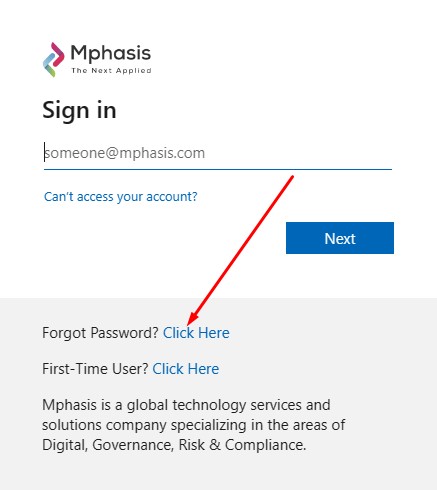The image size is (437, 490).
Task: Click the Mphasis colorful chevron logo icon
Action: coord(53,59)
